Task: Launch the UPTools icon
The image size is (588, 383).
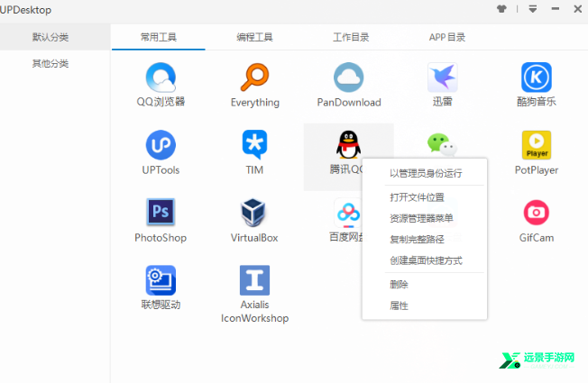Action: pyautogui.click(x=161, y=145)
